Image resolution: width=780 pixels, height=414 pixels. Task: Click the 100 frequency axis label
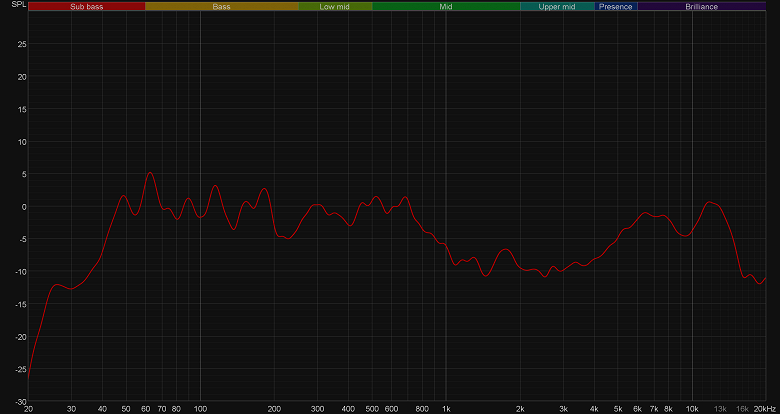(200, 409)
